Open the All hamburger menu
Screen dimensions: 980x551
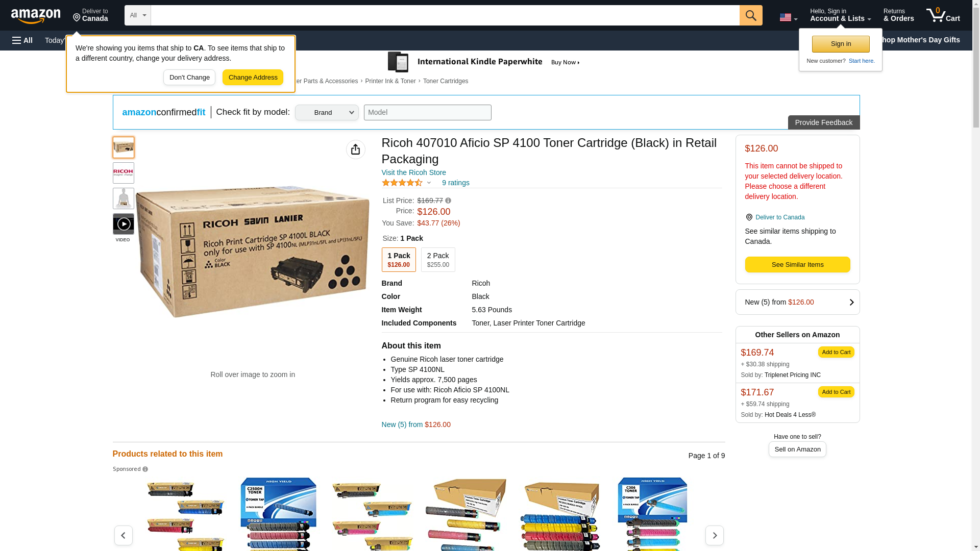[22, 40]
